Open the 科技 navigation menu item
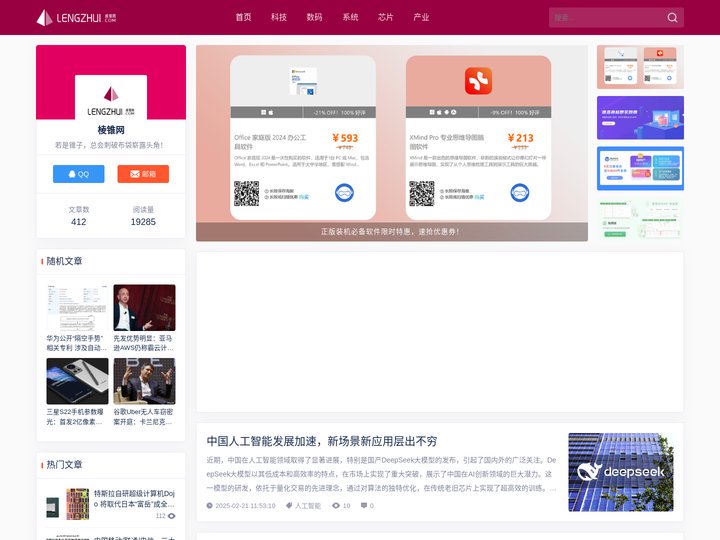Screen dimensions: 720x540 [279, 17]
